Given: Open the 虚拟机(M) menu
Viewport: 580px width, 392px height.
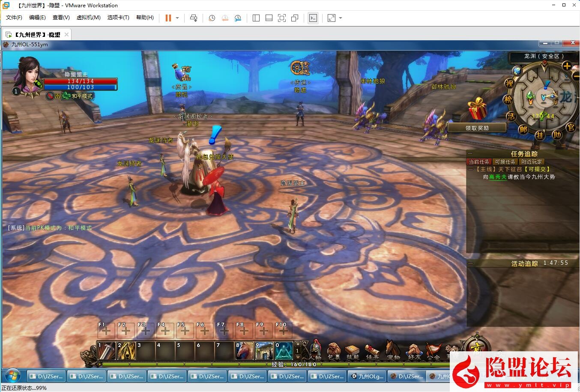Looking at the screenshot, I should (x=88, y=18).
